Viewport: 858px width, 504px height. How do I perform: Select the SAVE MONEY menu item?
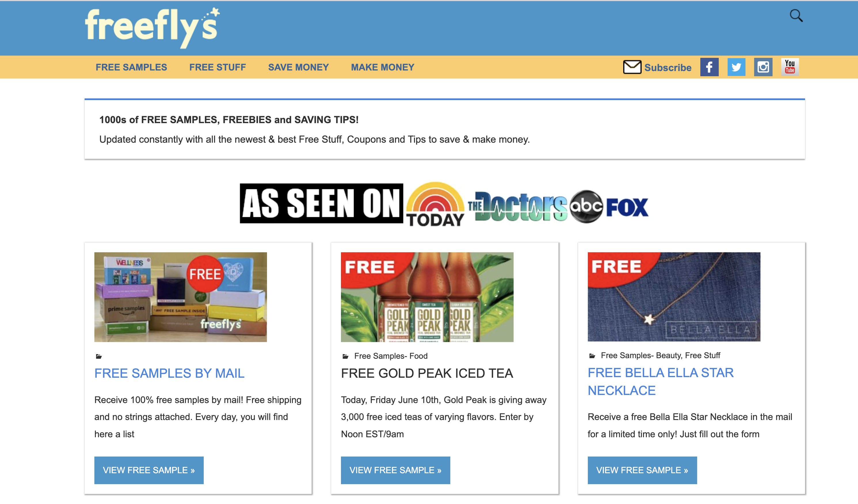coord(298,67)
